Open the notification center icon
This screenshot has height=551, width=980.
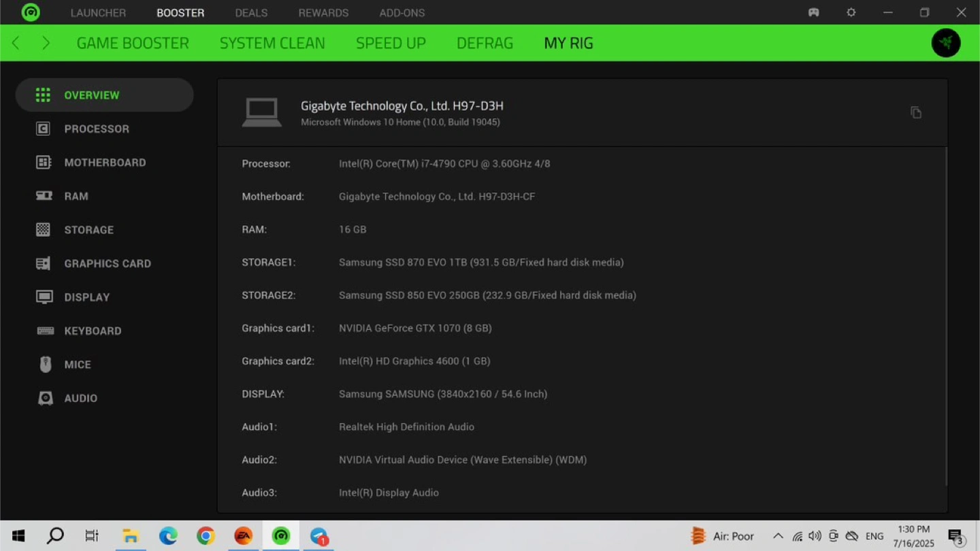point(956,537)
